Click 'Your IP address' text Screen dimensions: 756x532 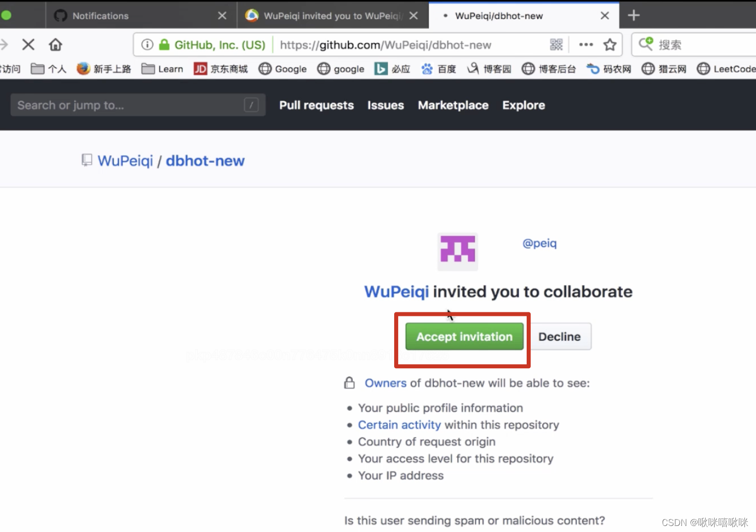401,476
